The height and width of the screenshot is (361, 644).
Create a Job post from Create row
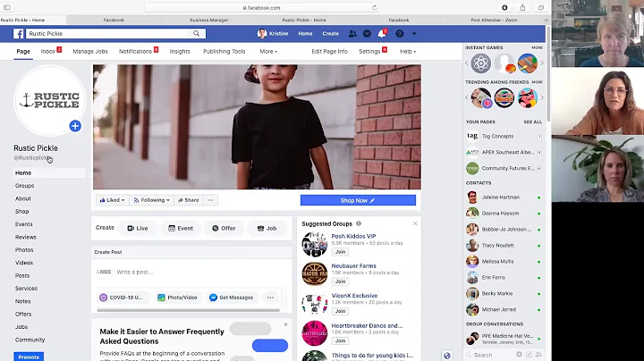pos(267,228)
